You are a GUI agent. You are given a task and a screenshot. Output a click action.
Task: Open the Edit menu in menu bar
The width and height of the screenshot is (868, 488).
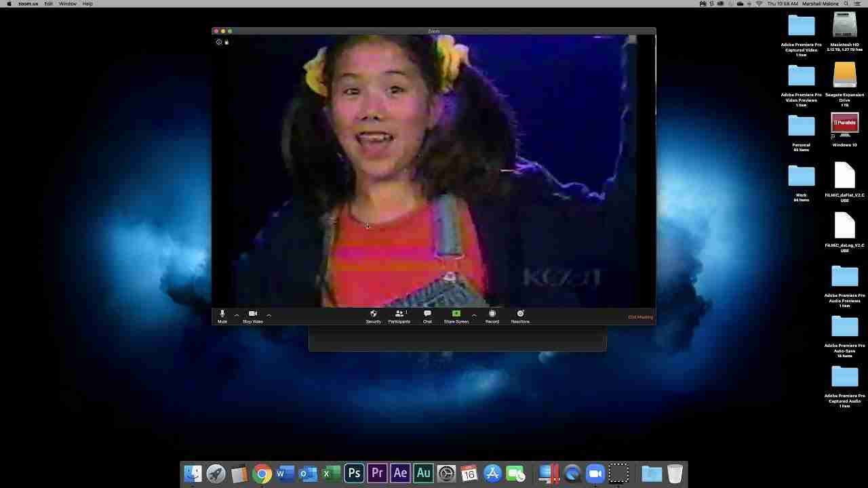coord(49,4)
